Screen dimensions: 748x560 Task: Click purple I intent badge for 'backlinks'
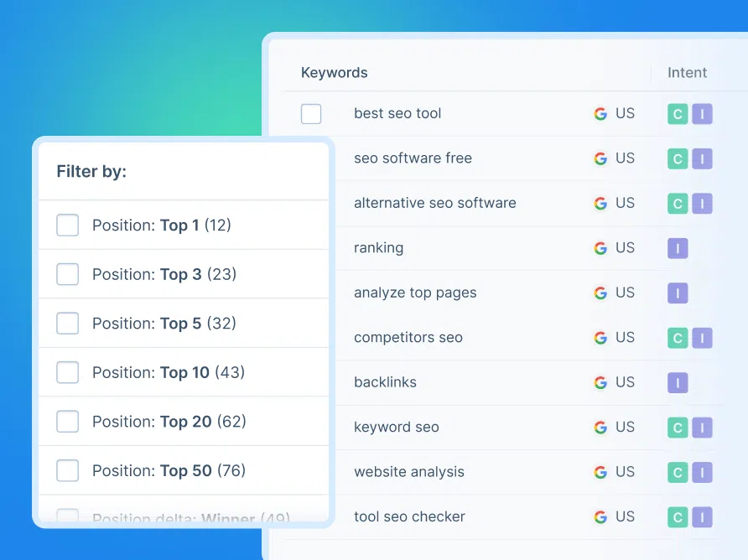tap(678, 383)
